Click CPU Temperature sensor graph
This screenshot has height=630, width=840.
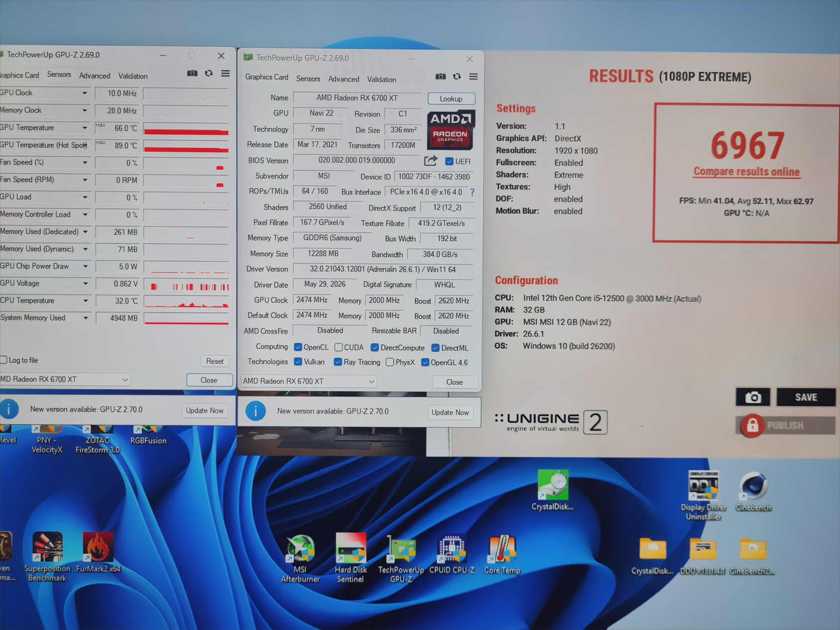tap(186, 301)
